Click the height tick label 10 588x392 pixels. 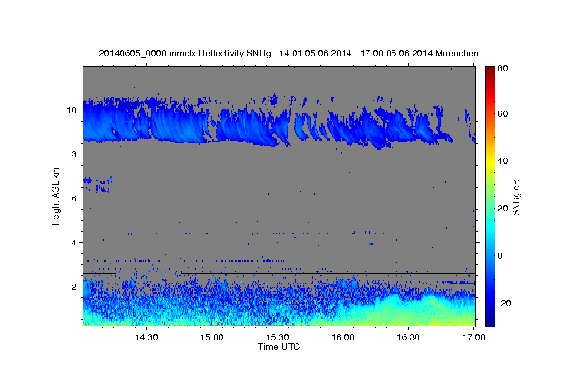pyautogui.click(x=73, y=110)
